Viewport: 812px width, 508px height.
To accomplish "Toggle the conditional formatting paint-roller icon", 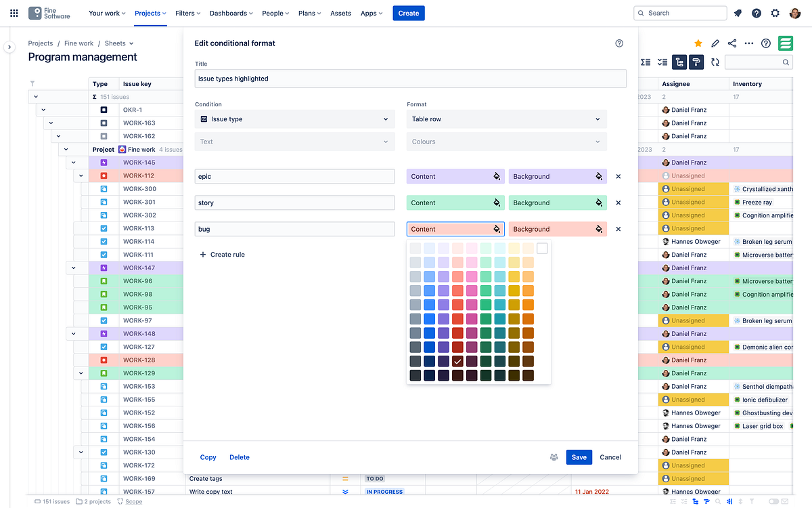I will (696, 62).
